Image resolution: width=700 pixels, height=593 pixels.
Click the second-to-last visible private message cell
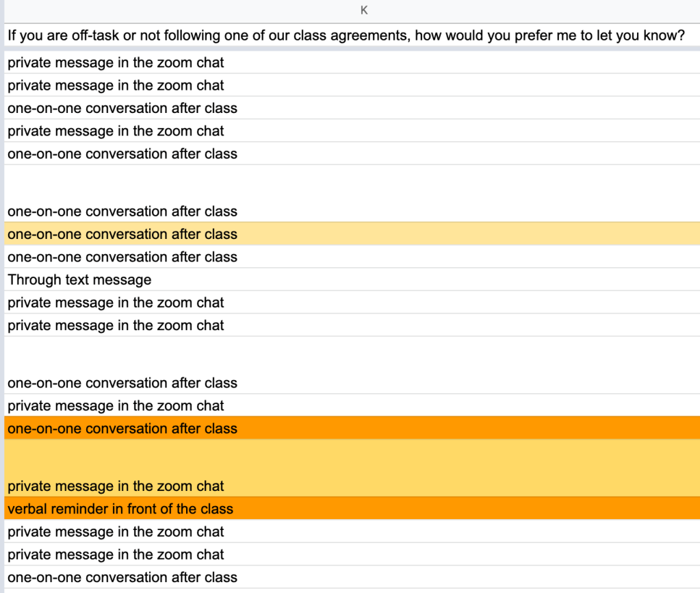click(x=116, y=532)
